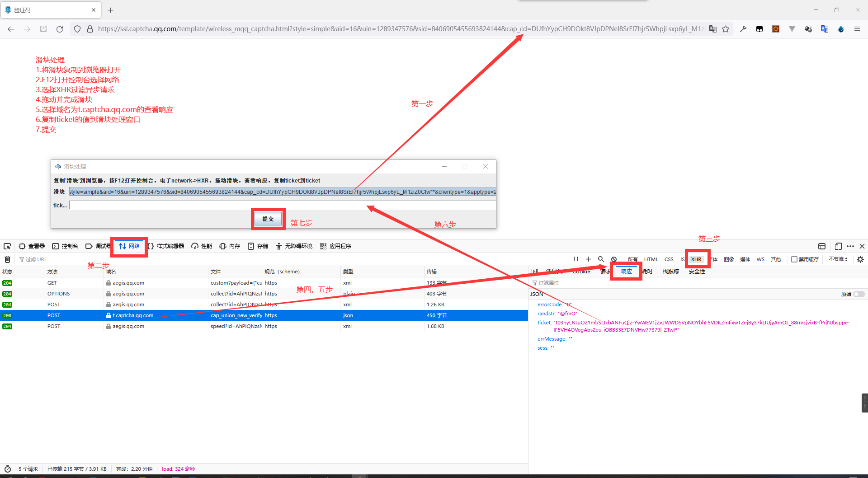Open the 不节流 throttling dropdown
Screen dimensions: 868x478
tap(838, 259)
